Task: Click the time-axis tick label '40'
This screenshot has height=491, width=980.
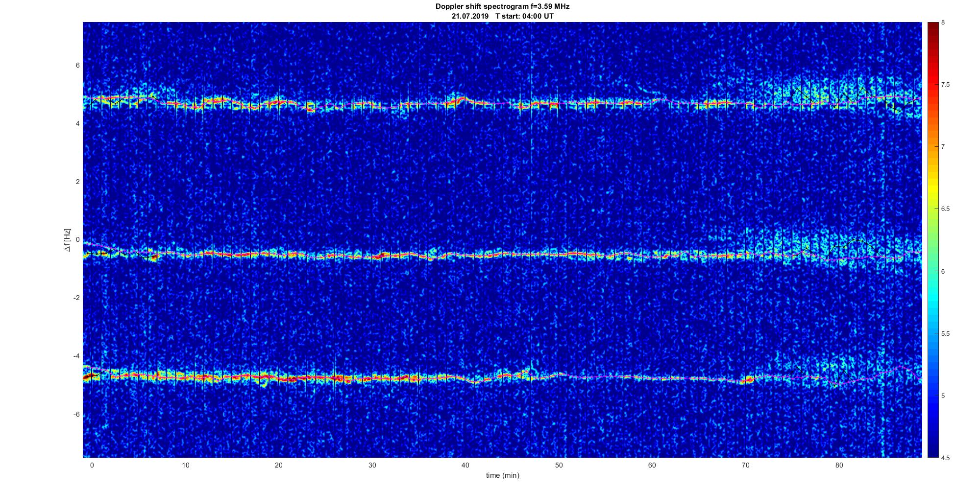Action: pyautogui.click(x=465, y=465)
